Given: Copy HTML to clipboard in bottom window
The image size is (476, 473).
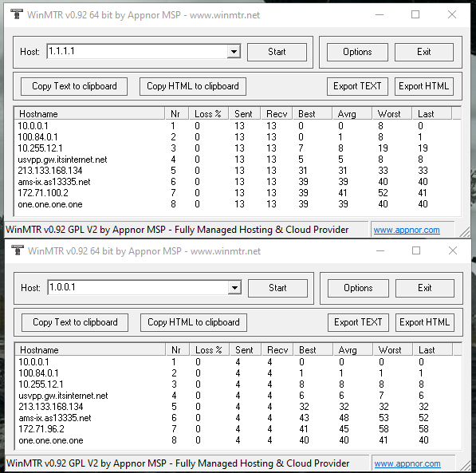Looking at the screenshot, I should (x=194, y=322).
